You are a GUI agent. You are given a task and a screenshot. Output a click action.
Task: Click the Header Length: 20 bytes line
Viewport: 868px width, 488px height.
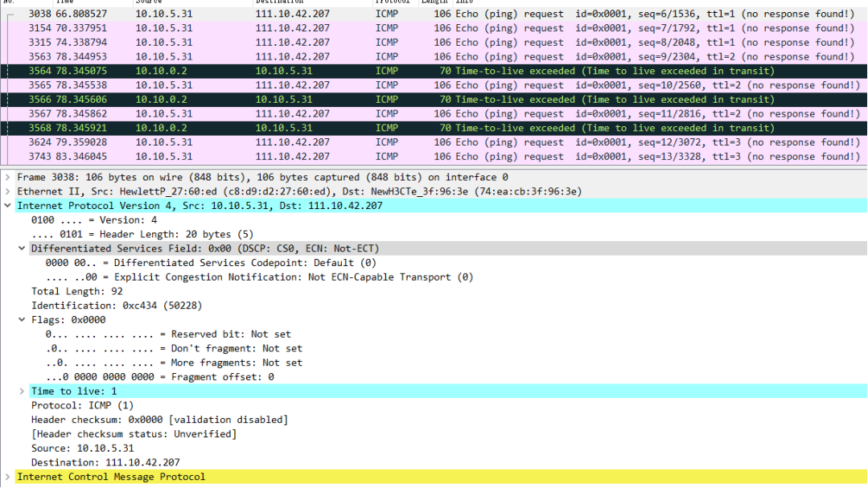(142, 235)
